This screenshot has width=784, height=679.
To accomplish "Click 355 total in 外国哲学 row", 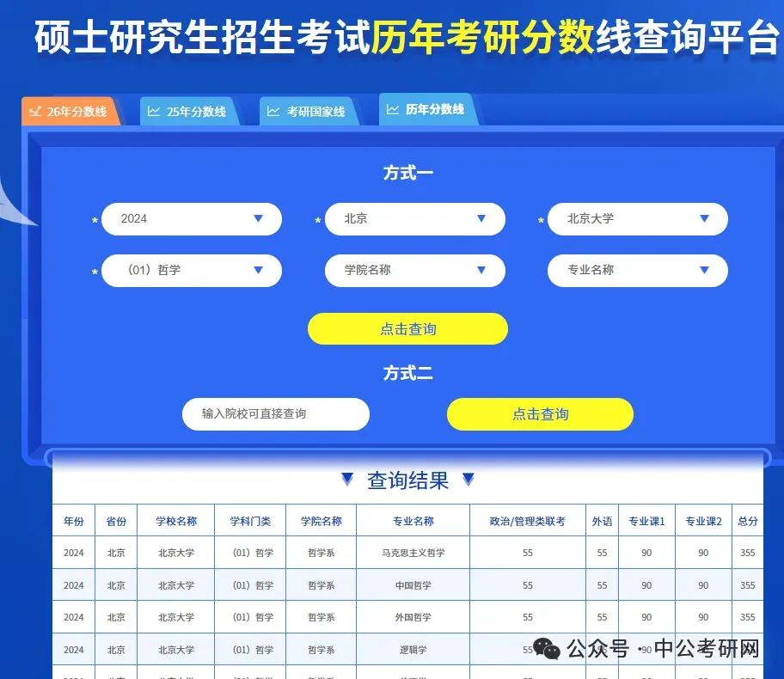I will (x=748, y=617).
